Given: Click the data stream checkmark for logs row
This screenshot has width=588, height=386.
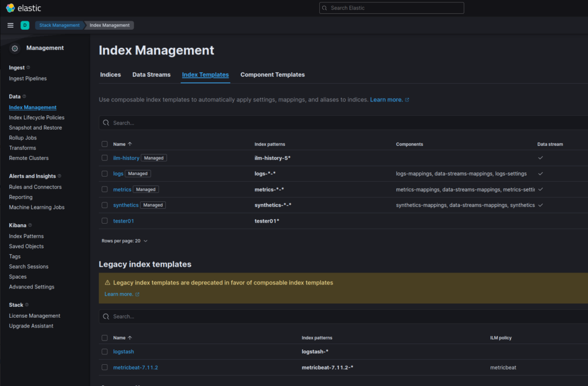Looking at the screenshot, I should 540,174.
